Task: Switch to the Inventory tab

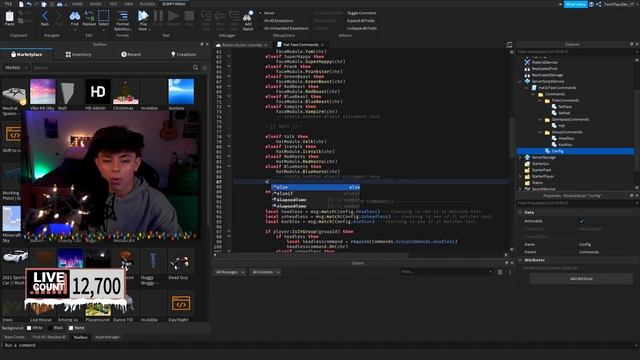Action: pyautogui.click(x=78, y=54)
